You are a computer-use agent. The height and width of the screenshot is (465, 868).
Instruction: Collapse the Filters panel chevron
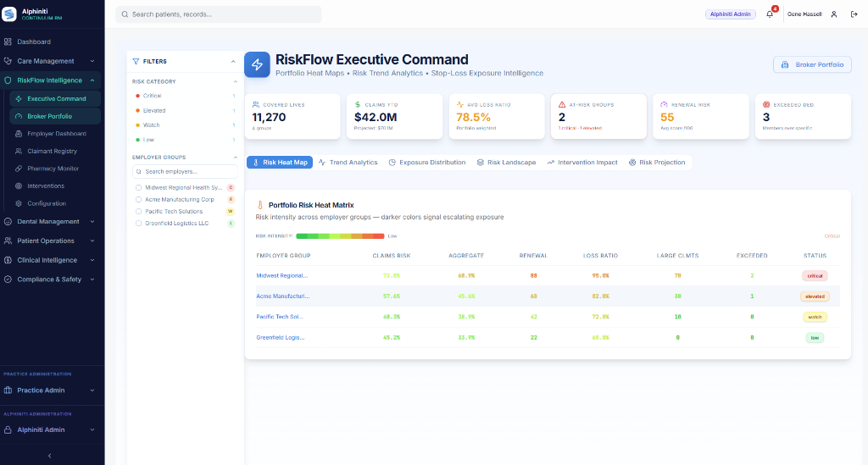pyautogui.click(x=233, y=61)
